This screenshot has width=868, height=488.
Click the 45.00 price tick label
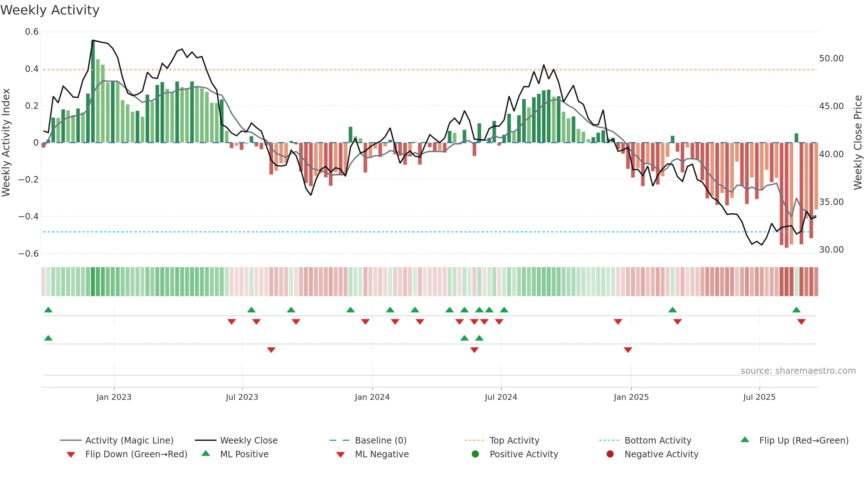coord(831,106)
